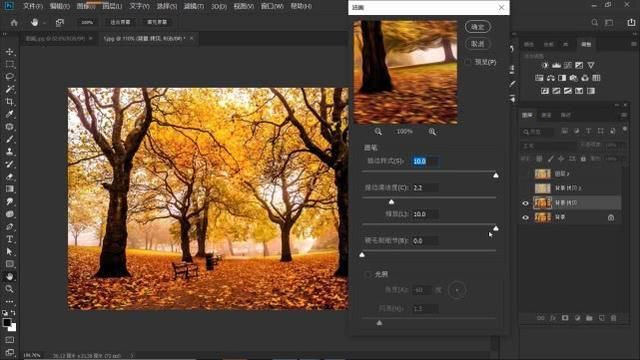The image size is (640, 360).
Task: Select the Eyedropper tool
Action: point(9,114)
